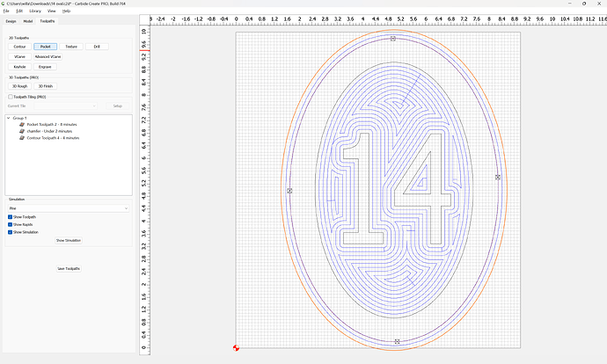
Task: Click the Save Toolpaths button
Action: (x=68, y=268)
